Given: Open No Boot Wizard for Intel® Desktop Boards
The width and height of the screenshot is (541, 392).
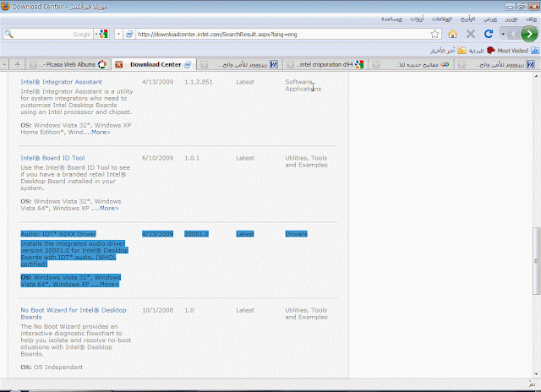Looking at the screenshot, I should [x=74, y=313].
